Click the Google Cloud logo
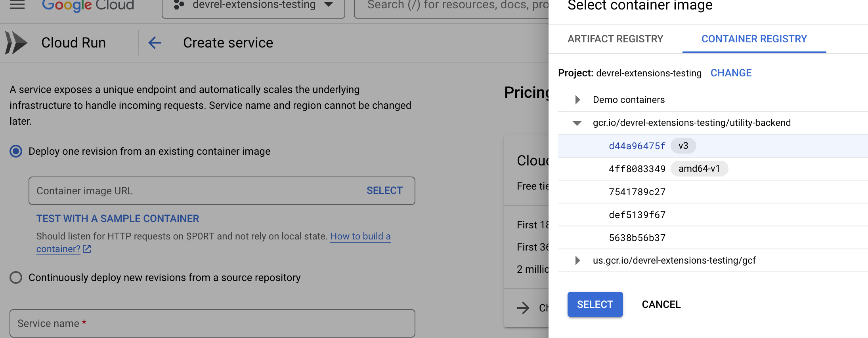 88,5
